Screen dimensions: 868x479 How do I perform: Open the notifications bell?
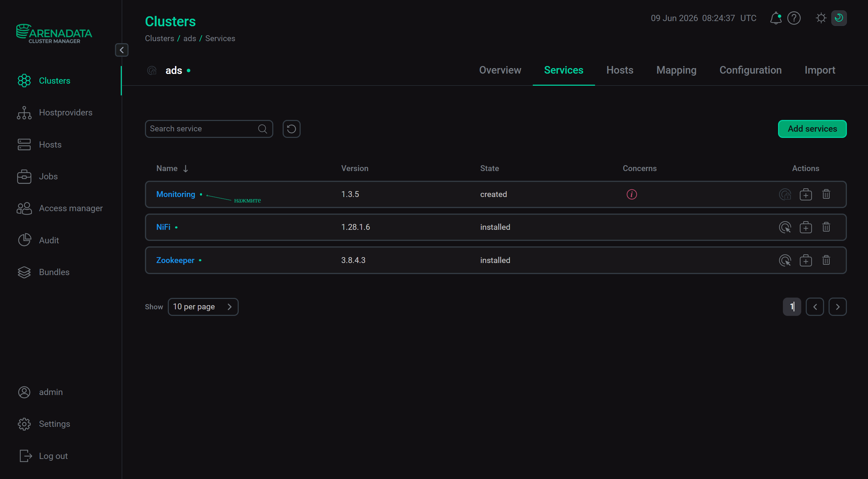[776, 18]
